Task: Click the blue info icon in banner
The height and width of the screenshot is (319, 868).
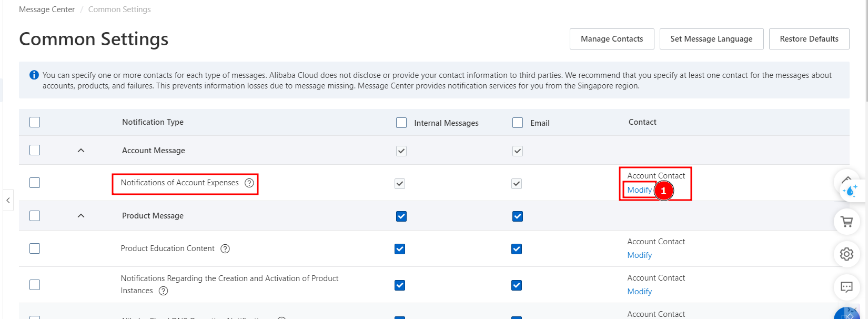Action: point(34,75)
